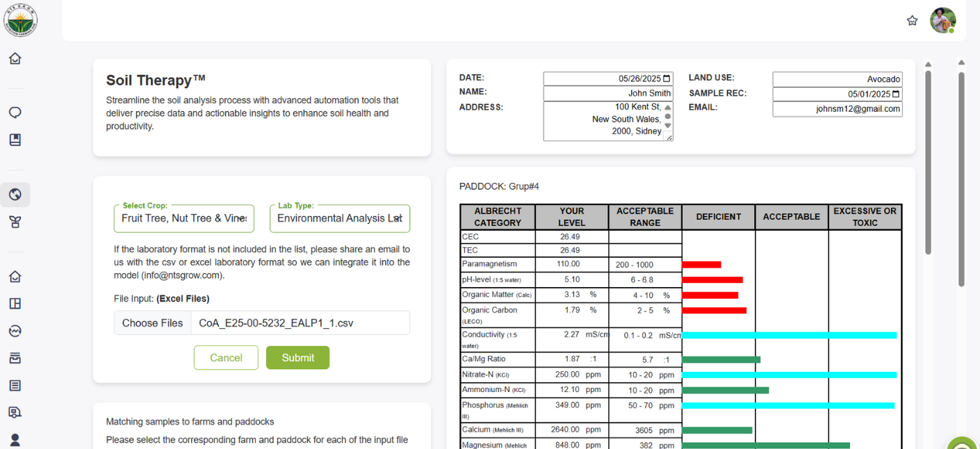Click the DATE input field
Image resolution: width=980 pixels, height=449 pixels.
608,79
